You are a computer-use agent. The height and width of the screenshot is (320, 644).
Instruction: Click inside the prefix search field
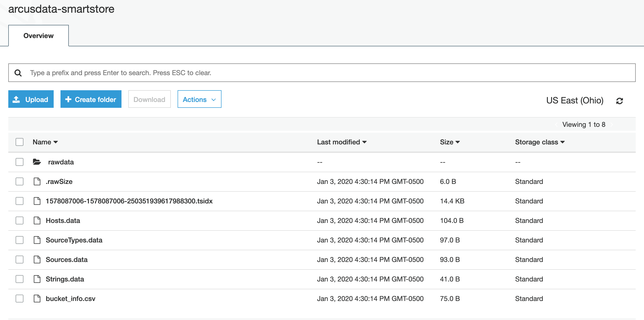point(175,73)
